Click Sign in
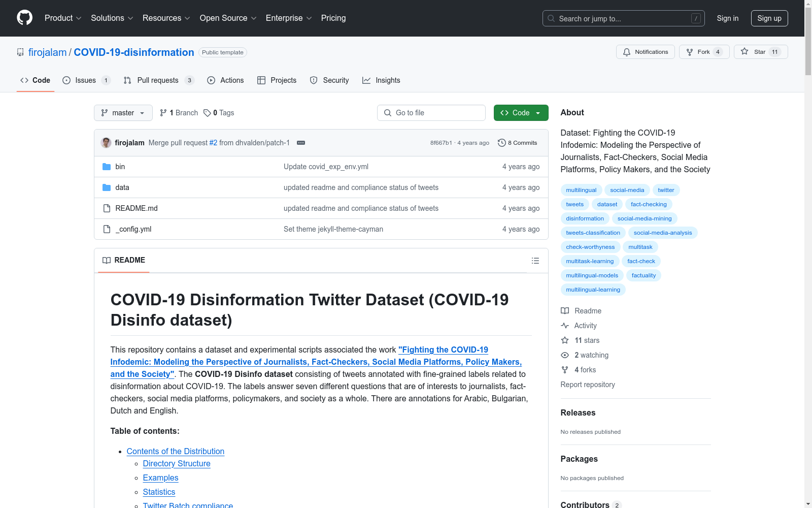The image size is (812, 508). (x=728, y=18)
